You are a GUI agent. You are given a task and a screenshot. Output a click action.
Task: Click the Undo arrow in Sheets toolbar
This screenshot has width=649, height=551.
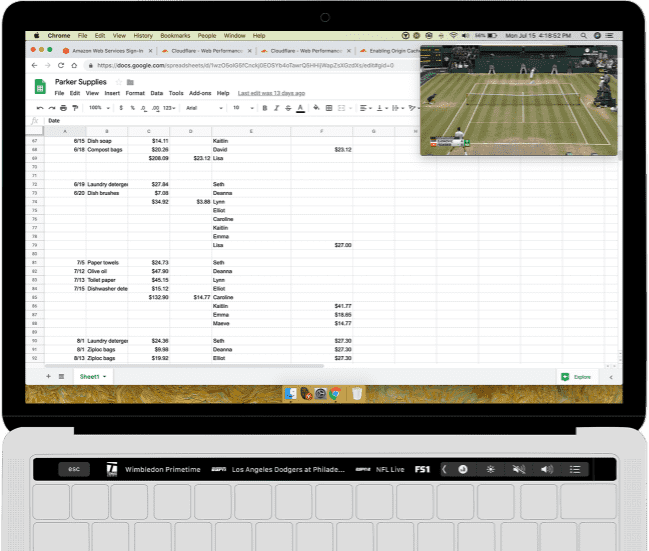40,108
